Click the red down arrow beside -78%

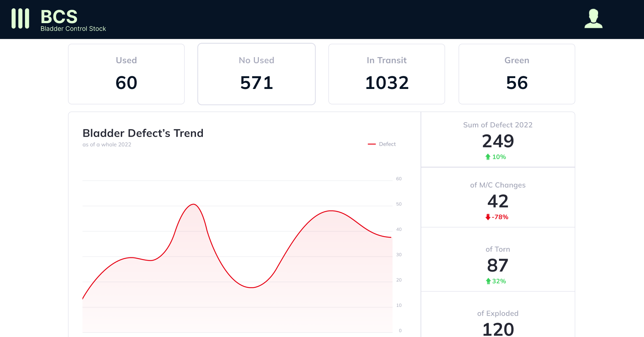pos(488,217)
